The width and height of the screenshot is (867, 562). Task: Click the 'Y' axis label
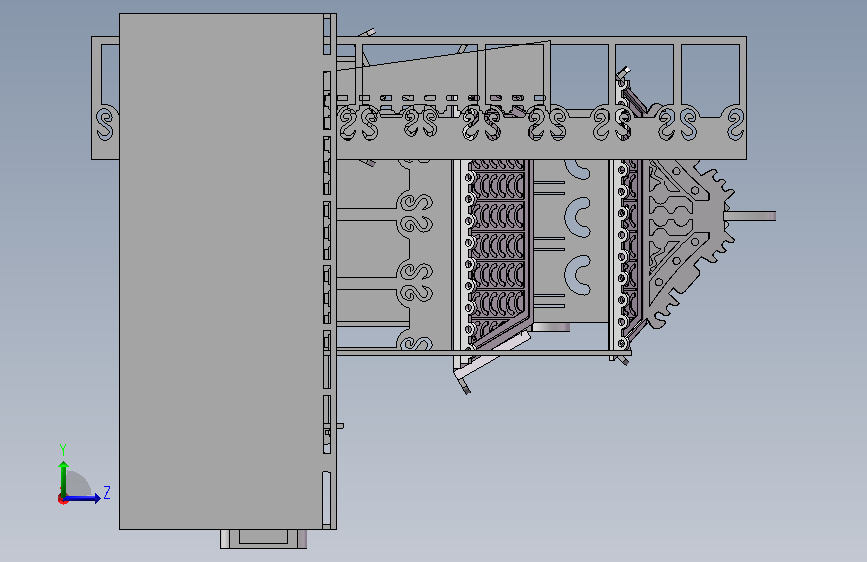click(x=63, y=449)
